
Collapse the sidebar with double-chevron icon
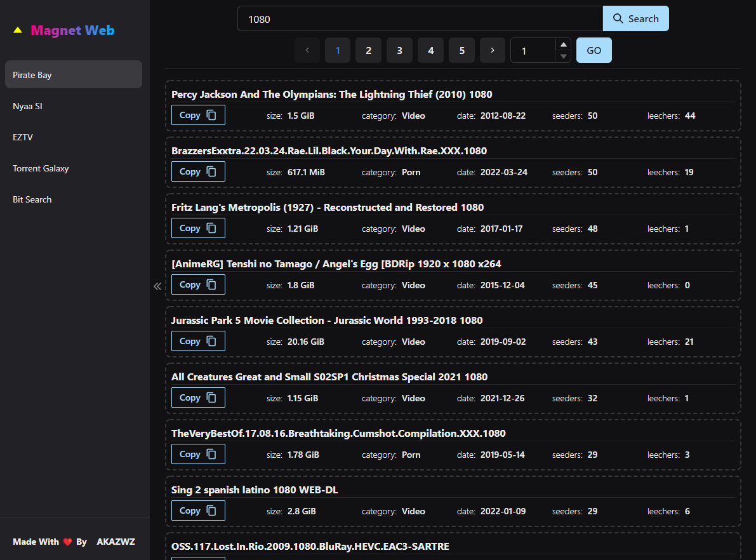[x=157, y=286]
